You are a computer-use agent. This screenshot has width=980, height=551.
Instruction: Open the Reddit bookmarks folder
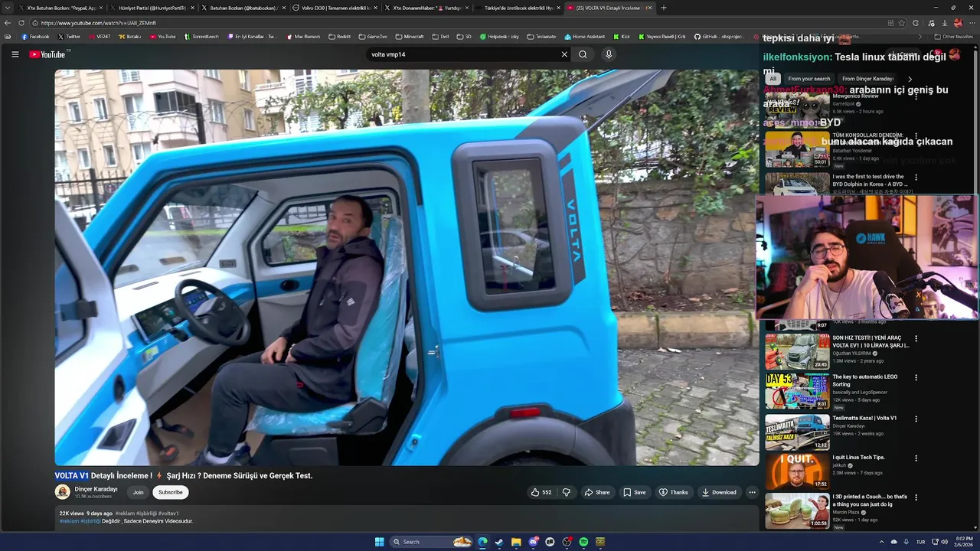pyautogui.click(x=339, y=37)
